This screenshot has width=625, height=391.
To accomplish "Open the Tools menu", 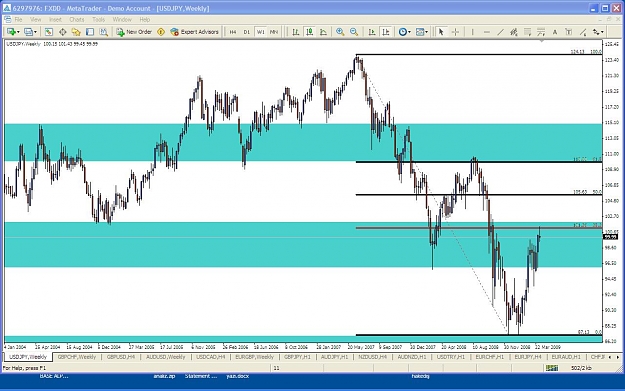I will (x=98, y=19).
